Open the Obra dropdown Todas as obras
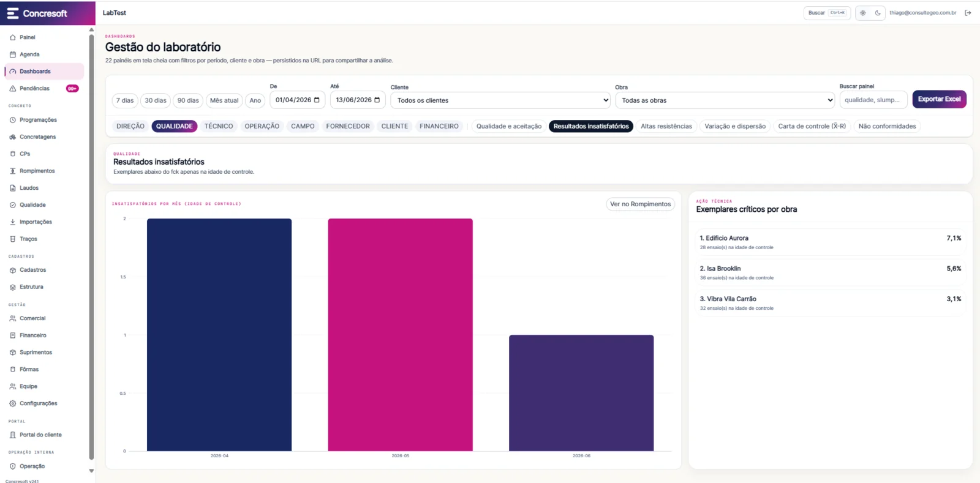Screen dimensions: 980x483 pos(725,100)
